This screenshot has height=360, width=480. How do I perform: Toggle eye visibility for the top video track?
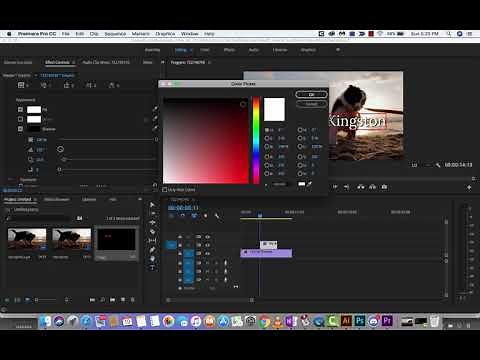pos(208,237)
